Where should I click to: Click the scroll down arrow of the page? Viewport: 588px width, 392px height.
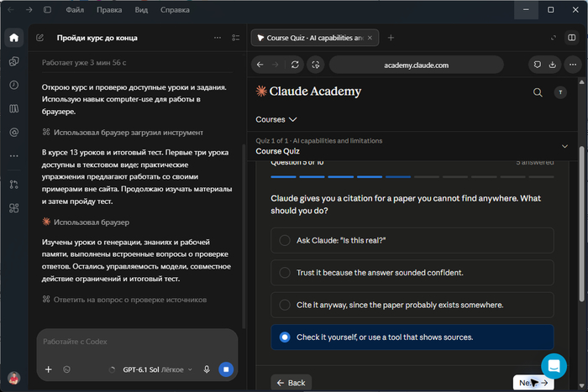(x=581, y=385)
